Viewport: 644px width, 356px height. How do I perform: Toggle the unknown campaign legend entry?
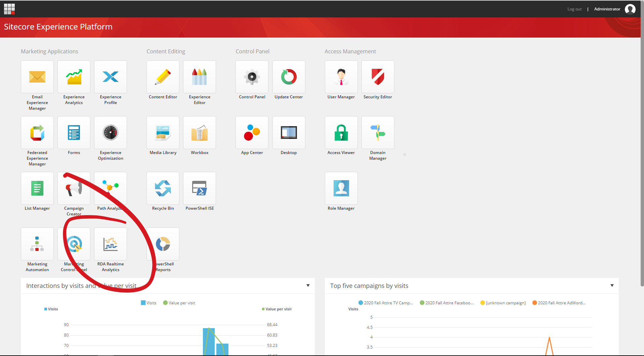503,303
